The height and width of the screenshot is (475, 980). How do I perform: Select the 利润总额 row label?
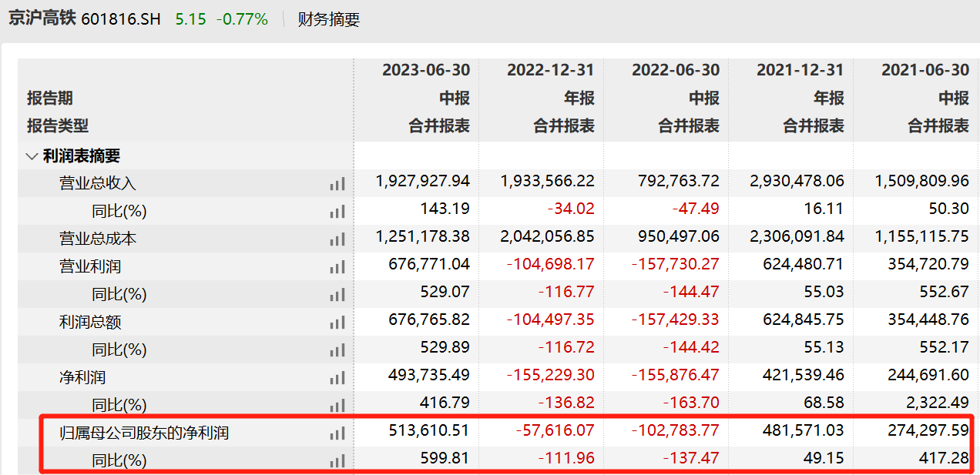(x=90, y=322)
